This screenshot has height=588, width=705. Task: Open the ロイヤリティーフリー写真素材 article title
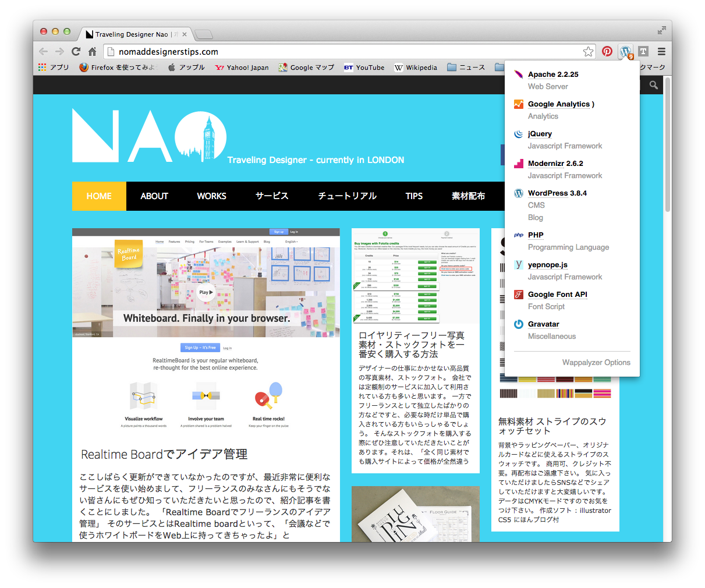[x=412, y=345]
